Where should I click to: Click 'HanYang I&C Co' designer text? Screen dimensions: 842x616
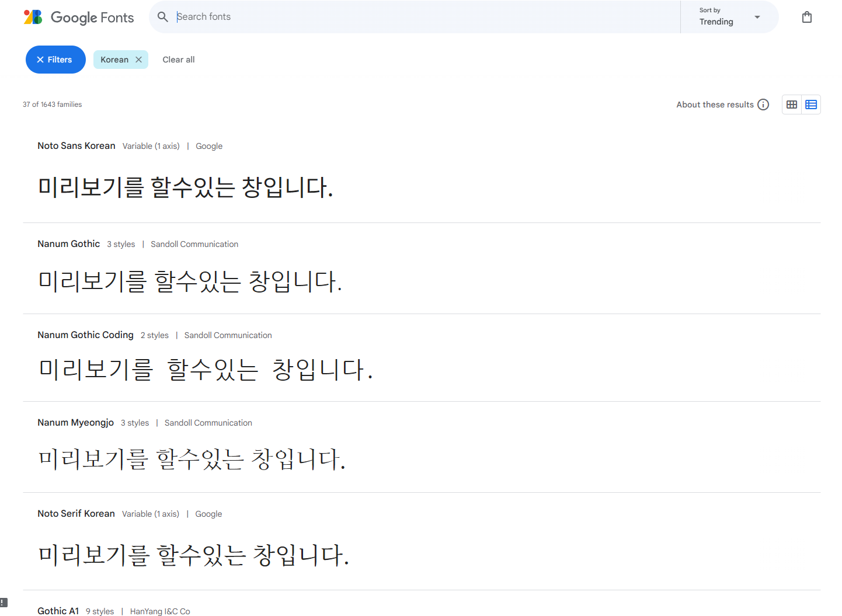160,611
